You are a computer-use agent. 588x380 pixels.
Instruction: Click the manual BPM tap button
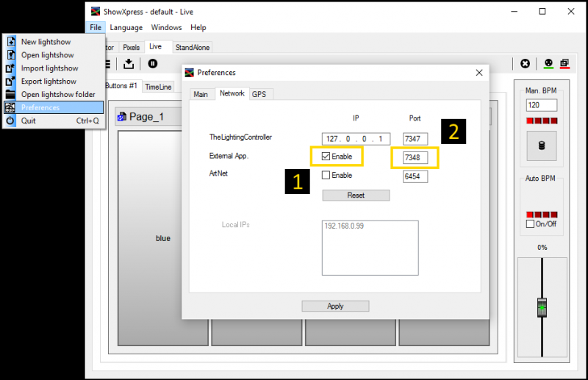pos(542,146)
